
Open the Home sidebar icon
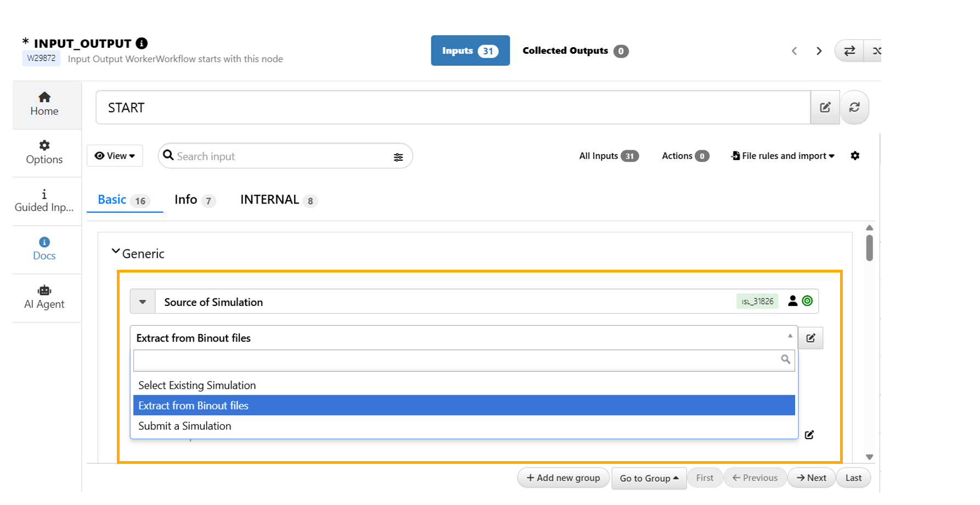pyautogui.click(x=44, y=98)
